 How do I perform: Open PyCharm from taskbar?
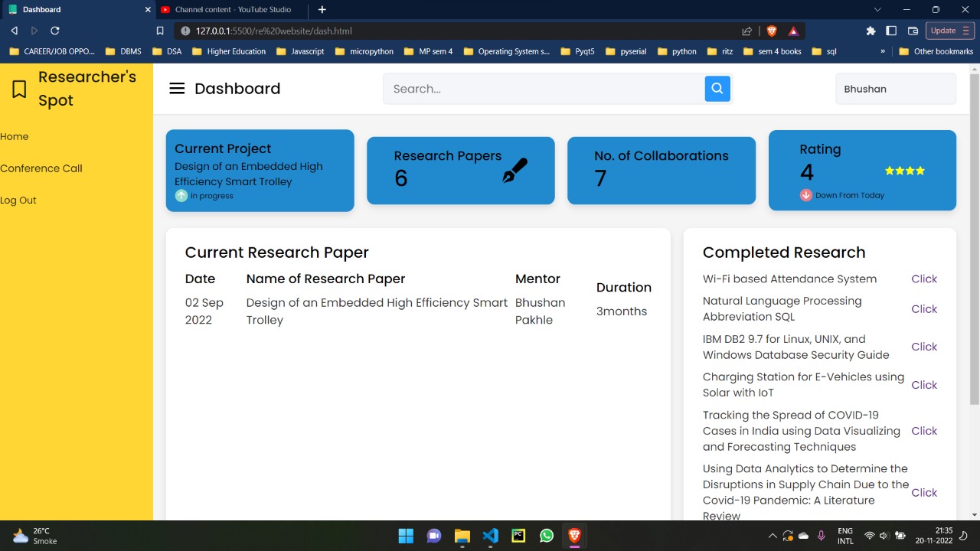pyautogui.click(x=518, y=536)
